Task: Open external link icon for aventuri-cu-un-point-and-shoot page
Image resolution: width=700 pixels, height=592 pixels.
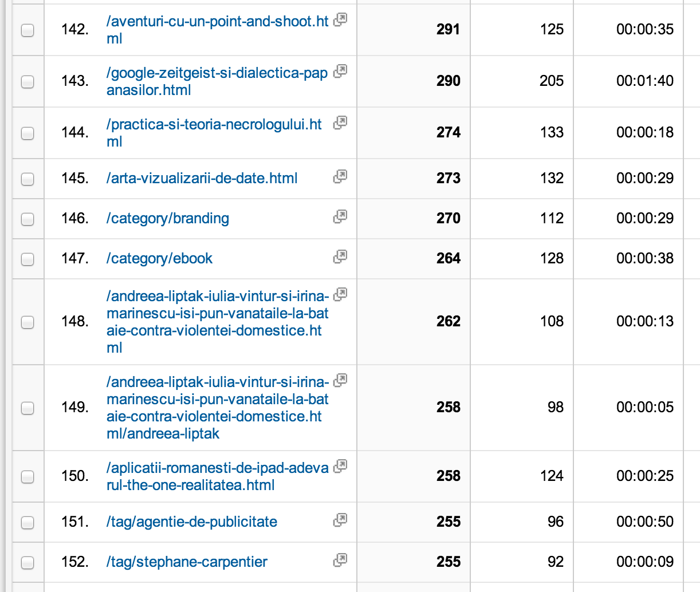Action: 340,20
